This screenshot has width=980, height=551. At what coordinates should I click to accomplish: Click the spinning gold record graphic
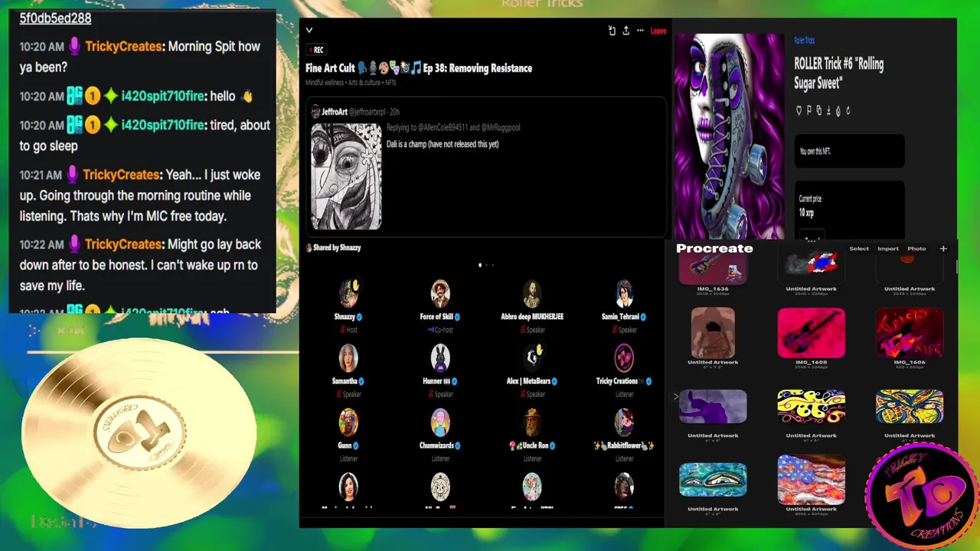click(139, 432)
